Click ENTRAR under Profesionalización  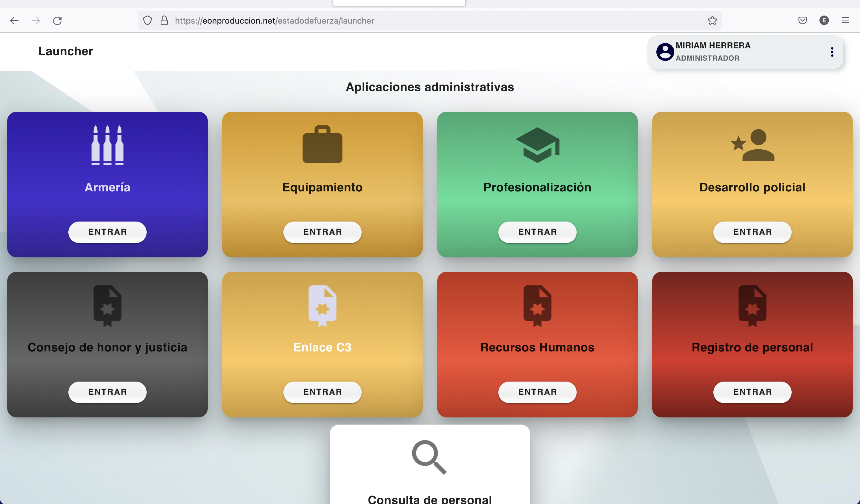[x=537, y=232]
